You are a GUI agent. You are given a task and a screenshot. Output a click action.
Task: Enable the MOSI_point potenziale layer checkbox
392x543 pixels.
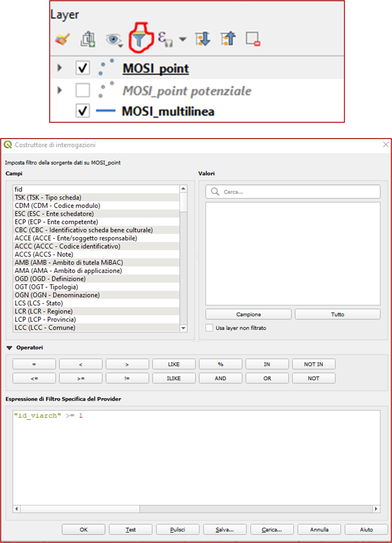(82, 90)
